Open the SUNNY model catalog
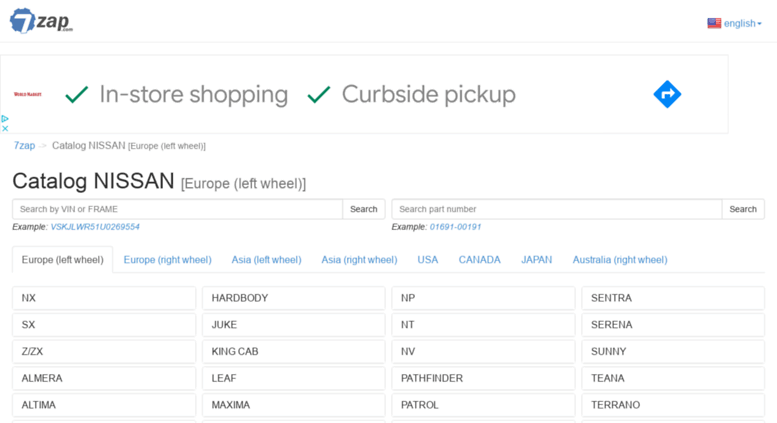Image resolution: width=777 pixels, height=423 pixels. [x=673, y=352]
